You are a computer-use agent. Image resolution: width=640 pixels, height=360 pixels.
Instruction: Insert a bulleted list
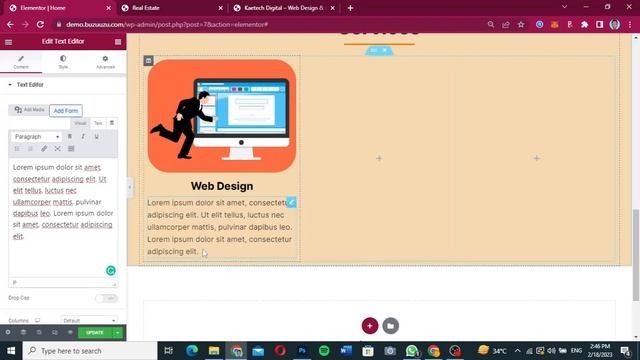(17, 149)
